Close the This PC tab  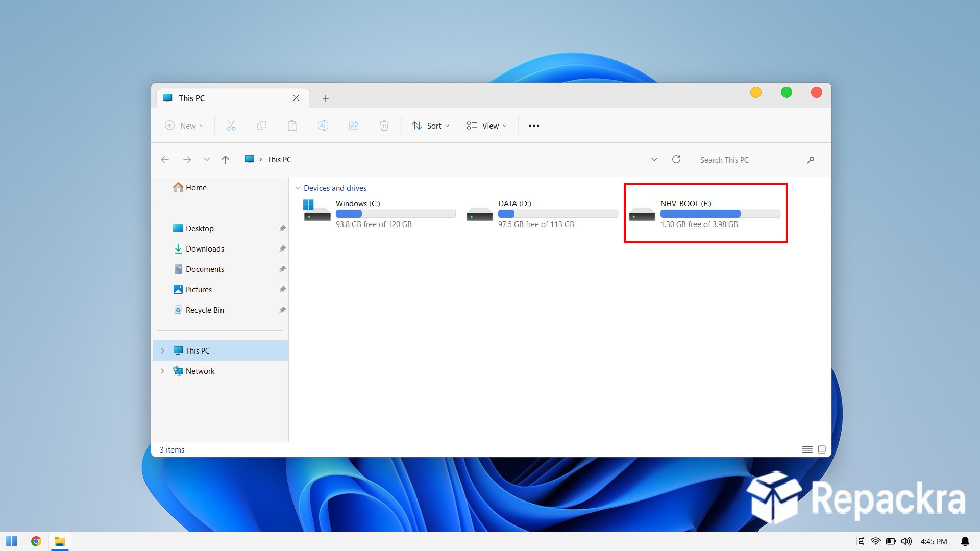pos(296,98)
